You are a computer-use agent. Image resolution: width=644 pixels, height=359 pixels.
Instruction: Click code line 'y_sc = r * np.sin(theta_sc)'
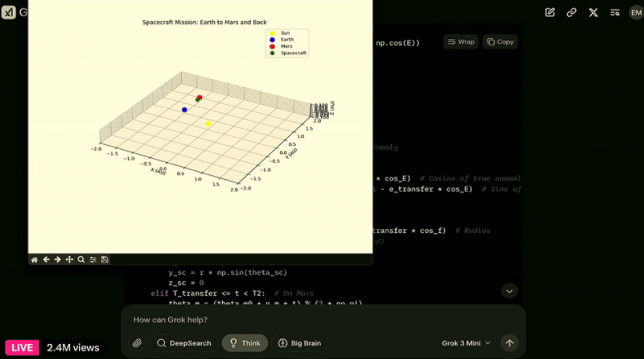228,272
